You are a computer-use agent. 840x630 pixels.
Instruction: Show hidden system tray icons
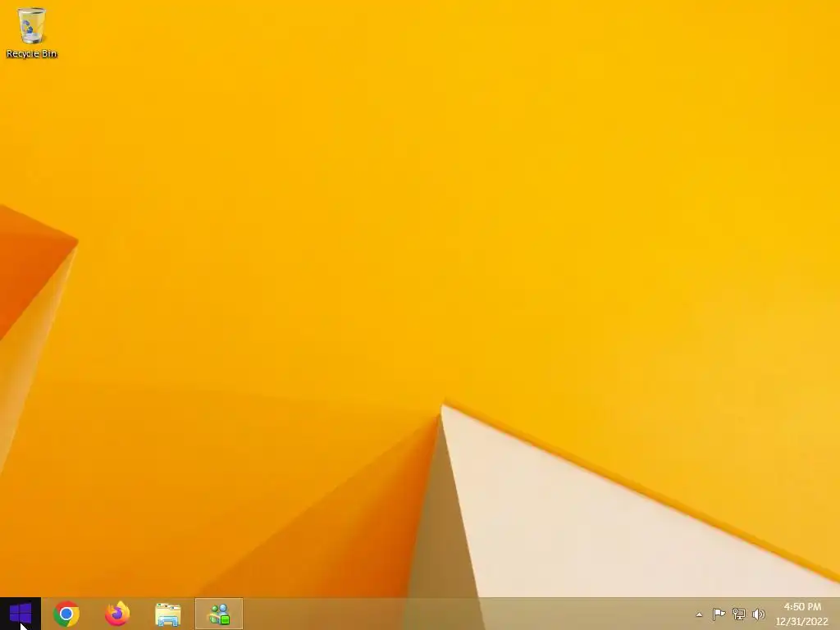tap(699, 614)
